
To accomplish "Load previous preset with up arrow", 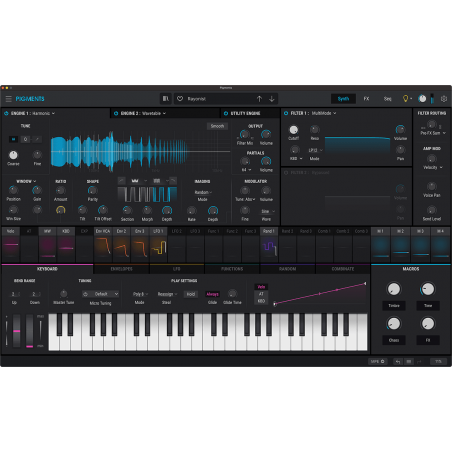I will (259, 99).
